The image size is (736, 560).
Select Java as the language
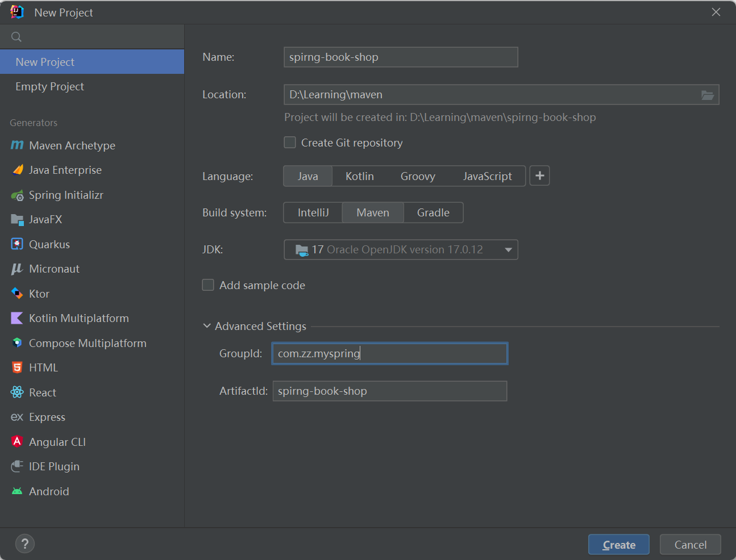pos(307,176)
